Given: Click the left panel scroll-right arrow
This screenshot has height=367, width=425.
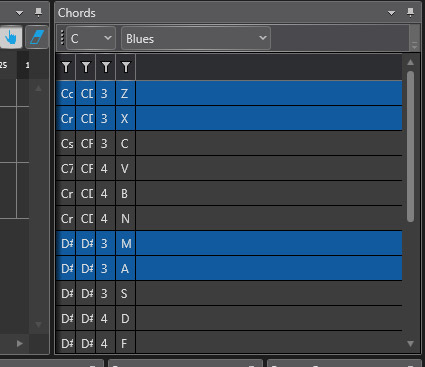Looking at the screenshot, I should point(20,343).
